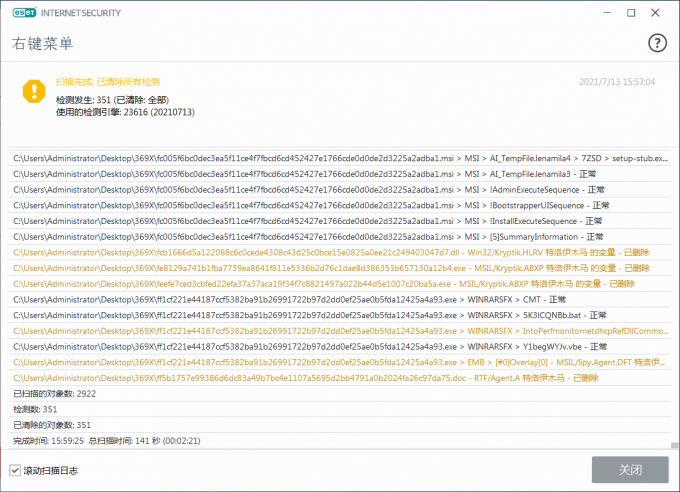The height and width of the screenshot is (492, 680).
Task: Close the window with the X button
Action: tap(655, 13)
